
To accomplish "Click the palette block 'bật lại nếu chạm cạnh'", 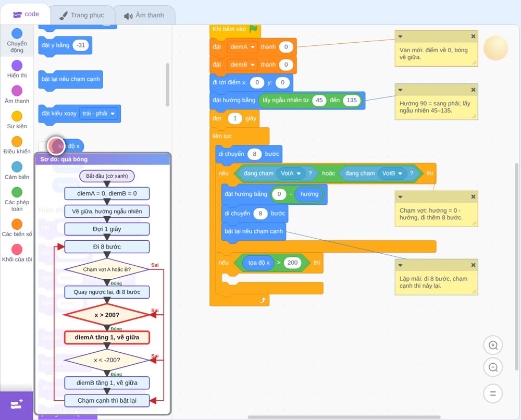I will coord(70,79).
